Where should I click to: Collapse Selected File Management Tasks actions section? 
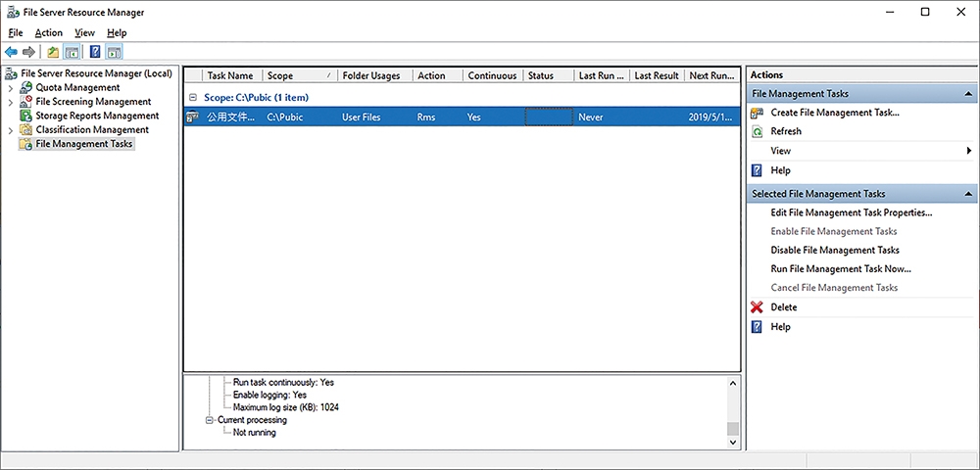click(x=968, y=194)
